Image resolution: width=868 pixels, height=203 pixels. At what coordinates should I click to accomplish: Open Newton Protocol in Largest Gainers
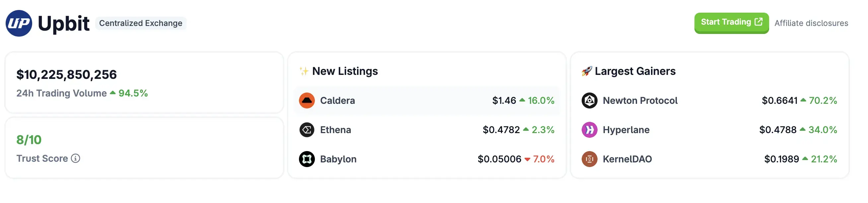[640, 101]
